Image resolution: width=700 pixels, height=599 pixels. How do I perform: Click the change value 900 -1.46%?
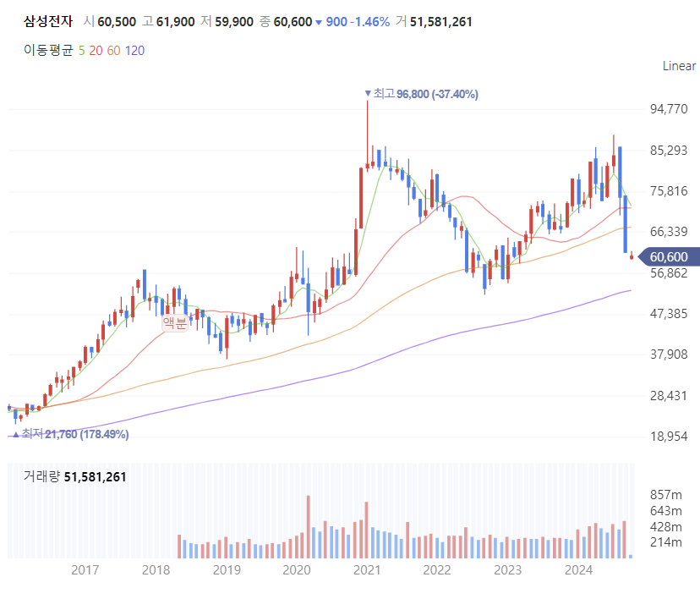pyautogui.click(x=358, y=21)
